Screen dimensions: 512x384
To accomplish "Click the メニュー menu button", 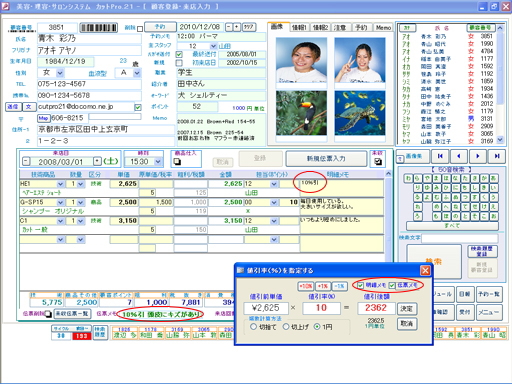I will click(x=489, y=312).
